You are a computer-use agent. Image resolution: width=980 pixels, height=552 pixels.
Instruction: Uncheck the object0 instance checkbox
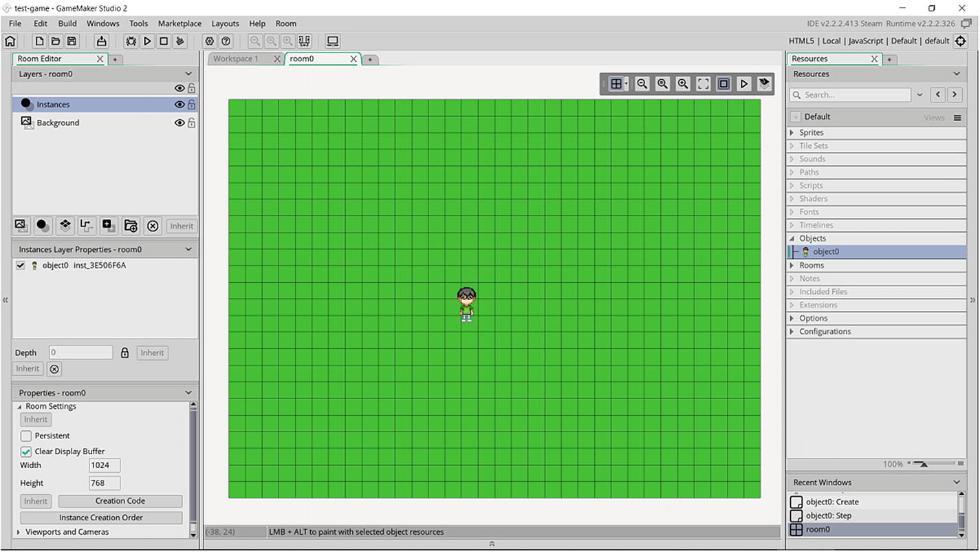click(21, 266)
